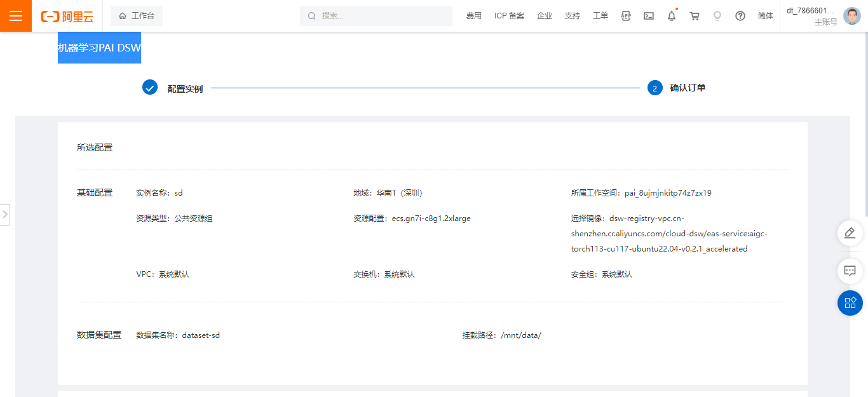Open the 工单 menu
The height and width of the screenshot is (397, 868).
[600, 16]
